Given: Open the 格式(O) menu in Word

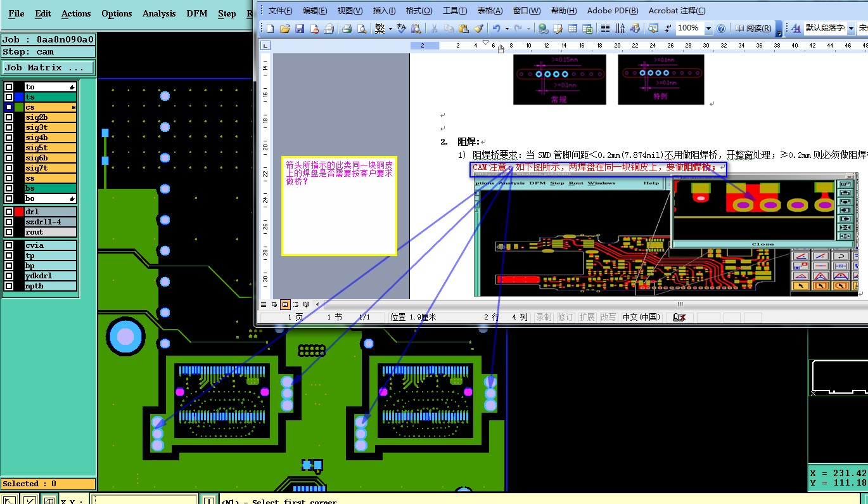Looking at the screenshot, I should tap(419, 10).
